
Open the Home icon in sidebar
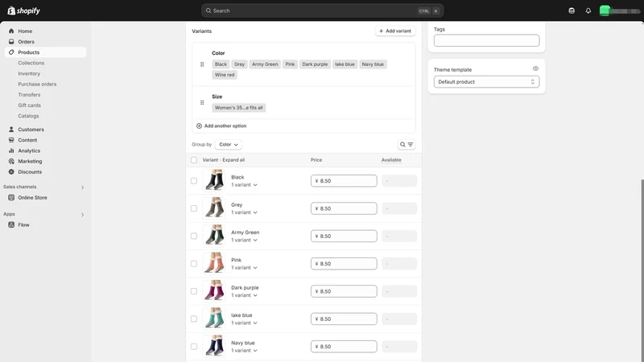click(x=11, y=31)
